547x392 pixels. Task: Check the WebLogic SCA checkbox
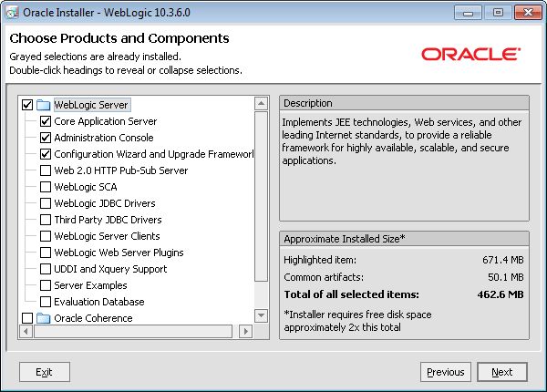click(x=46, y=187)
